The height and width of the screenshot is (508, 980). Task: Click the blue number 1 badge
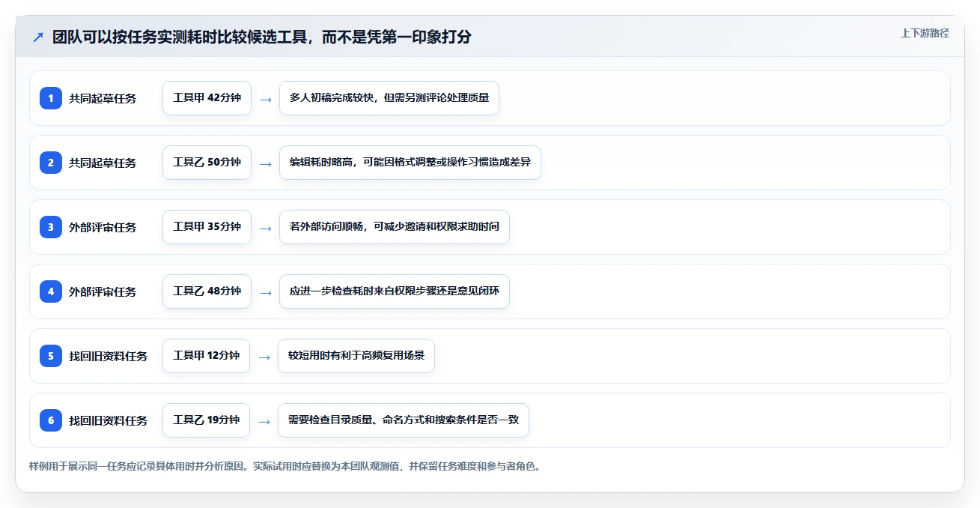click(51, 98)
